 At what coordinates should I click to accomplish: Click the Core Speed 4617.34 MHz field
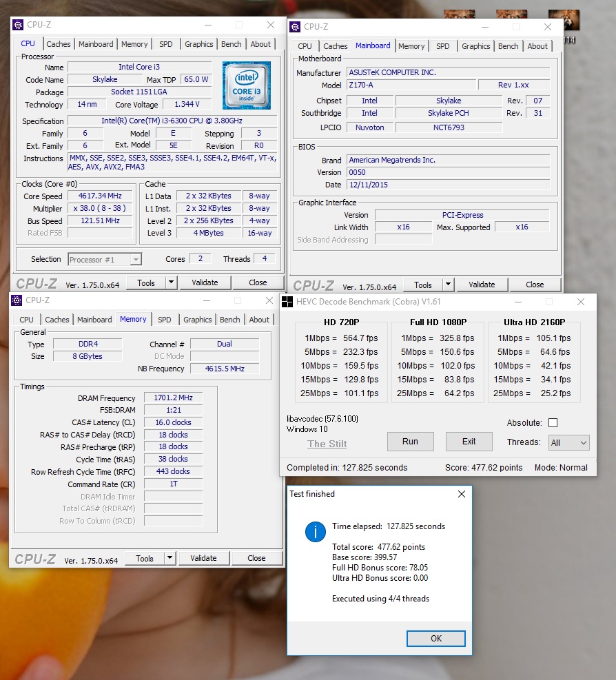[100, 196]
